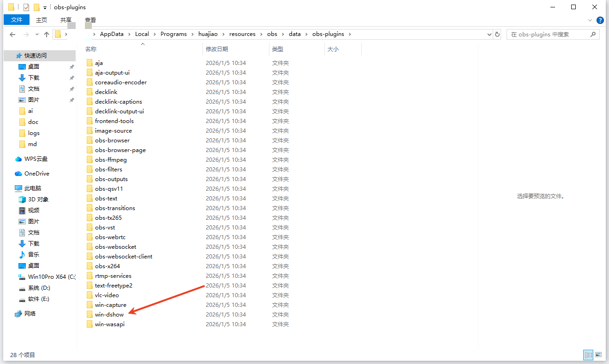This screenshot has width=609, height=364.
Task: Click the Refresh button beside address bar
Action: pyautogui.click(x=497, y=35)
